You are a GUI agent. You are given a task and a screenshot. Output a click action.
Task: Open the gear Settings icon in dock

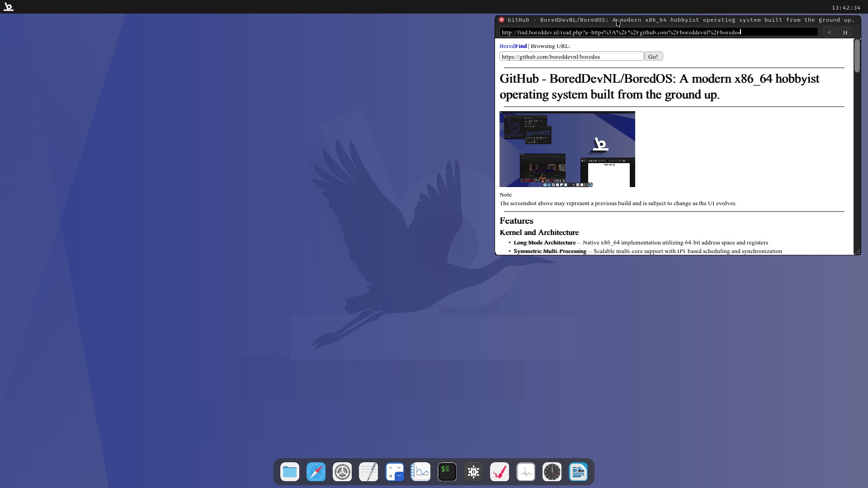point(342,472)
